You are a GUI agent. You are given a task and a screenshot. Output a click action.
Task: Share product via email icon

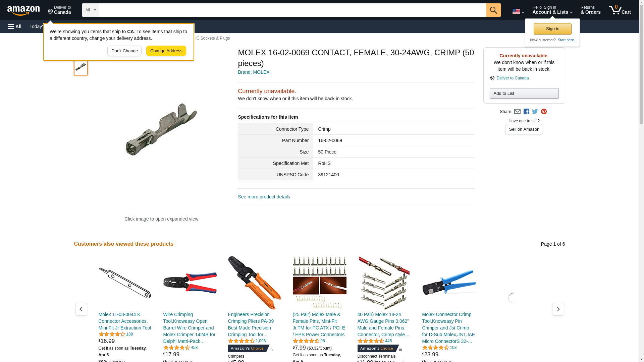517,112
